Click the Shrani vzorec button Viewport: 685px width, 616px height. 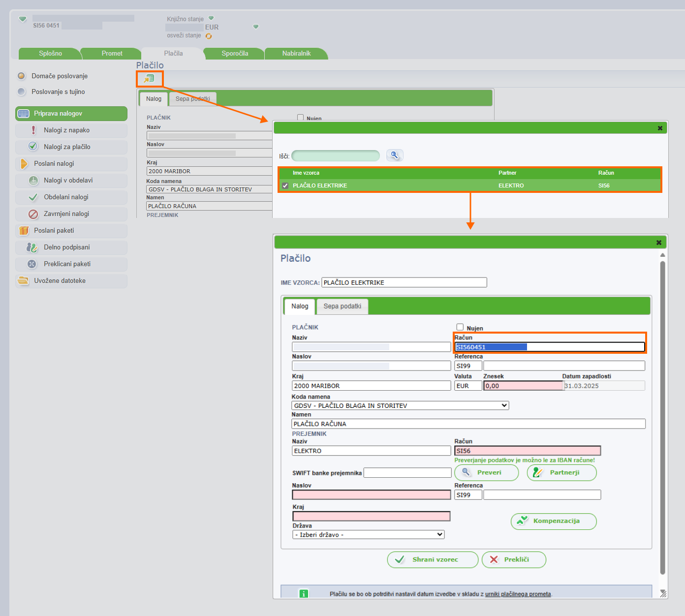tap(432, 560)
